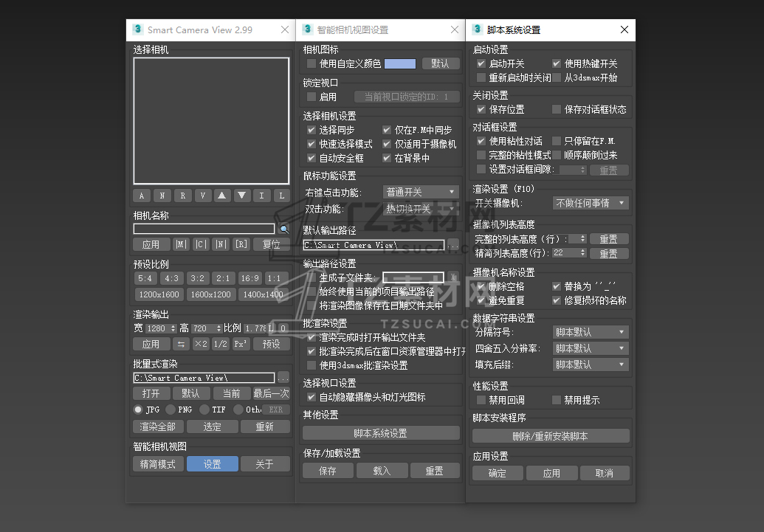Image resolution: width=764 pixels, height=532 pixels.
Task: Toggle 自动安全框 checkbox
Action: 312,158
